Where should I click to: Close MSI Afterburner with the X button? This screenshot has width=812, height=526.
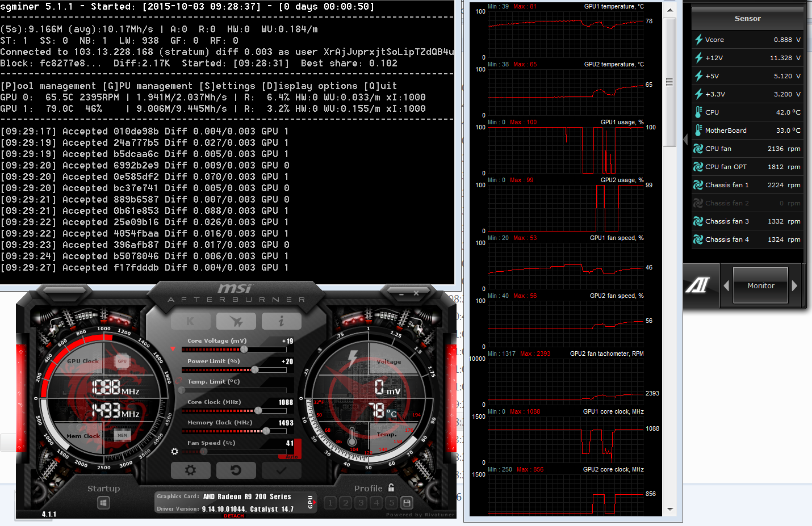tap(416, 293)
